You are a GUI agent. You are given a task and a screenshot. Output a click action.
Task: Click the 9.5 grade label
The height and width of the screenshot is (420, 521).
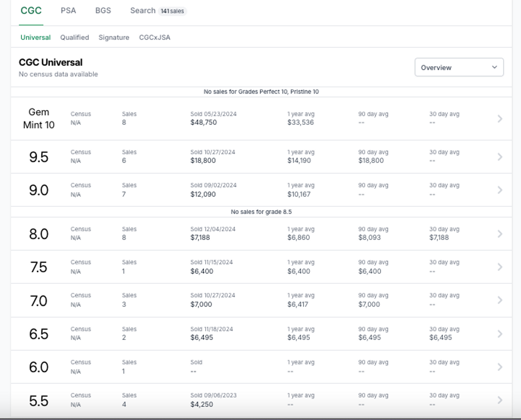(39, 157)
